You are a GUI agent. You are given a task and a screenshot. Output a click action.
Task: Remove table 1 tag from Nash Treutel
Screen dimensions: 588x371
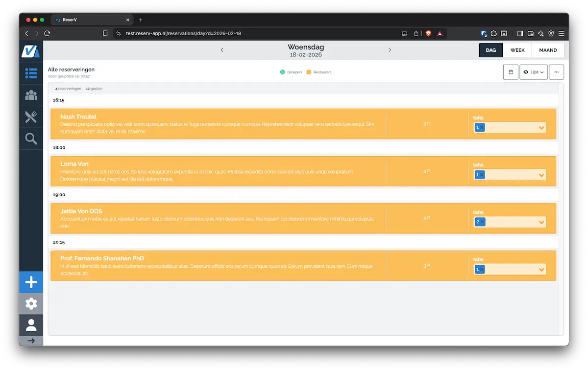[482, 127]
